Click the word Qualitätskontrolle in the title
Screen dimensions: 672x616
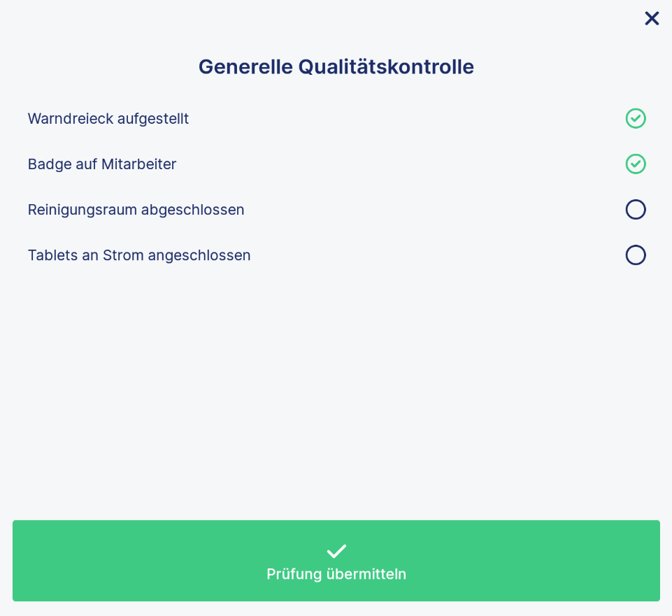pos(386,67)
